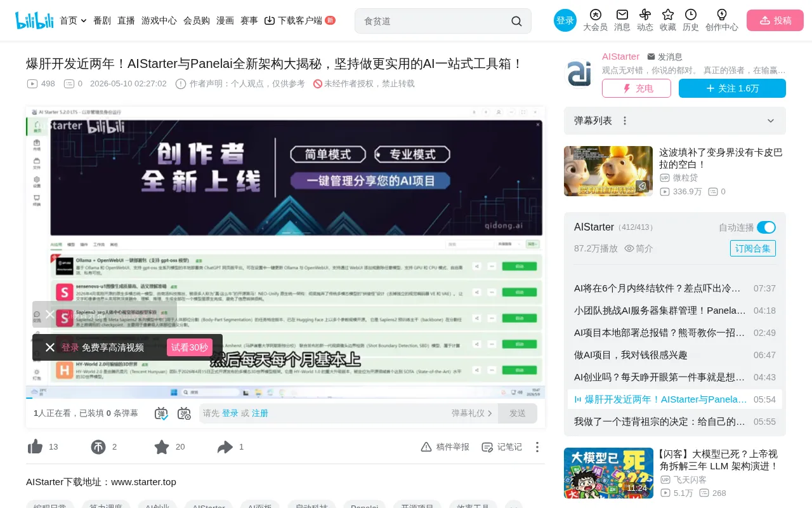Image resolution: width=812 pixels, height=508 pixels.
Task: Click the 登录 avatar button
Action: (565, 20)
